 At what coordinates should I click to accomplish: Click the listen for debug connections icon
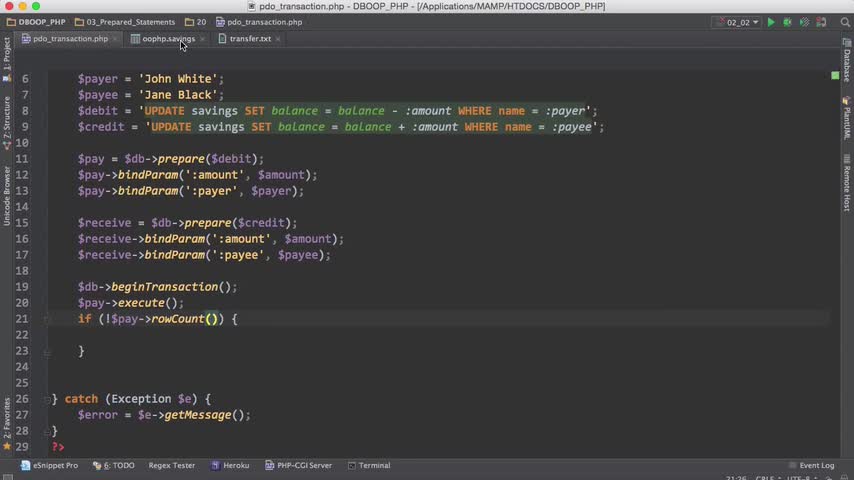[x=821, y=22]
